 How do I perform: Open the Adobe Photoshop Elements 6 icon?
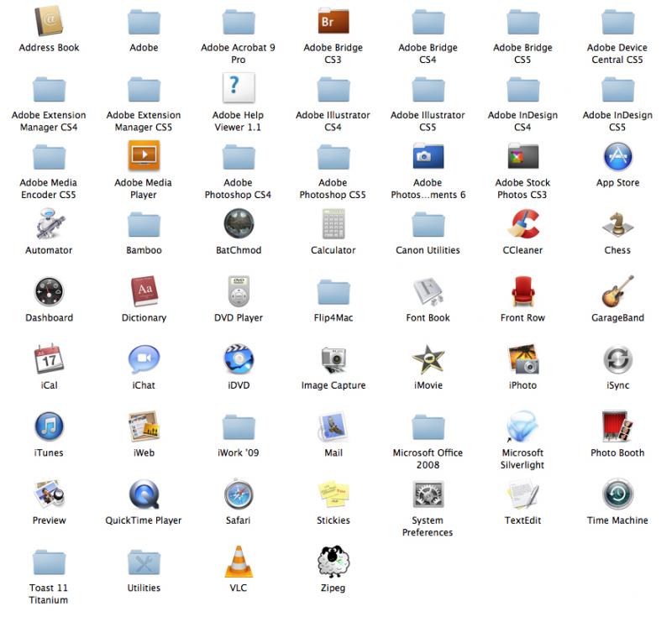428,156
